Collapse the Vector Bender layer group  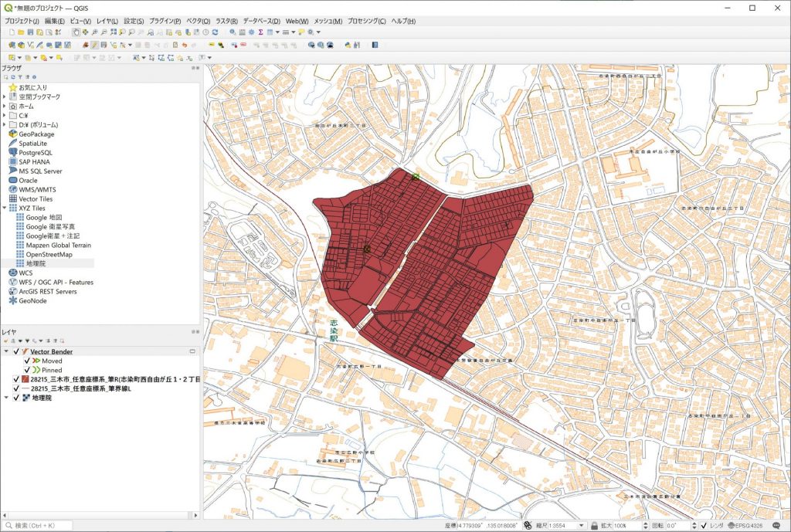7,351
